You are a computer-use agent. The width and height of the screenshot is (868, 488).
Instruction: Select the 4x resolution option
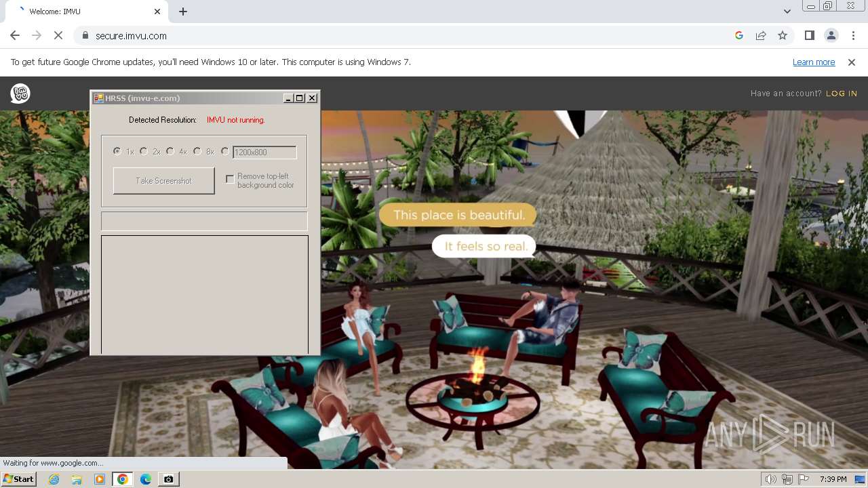coord(170,151)
